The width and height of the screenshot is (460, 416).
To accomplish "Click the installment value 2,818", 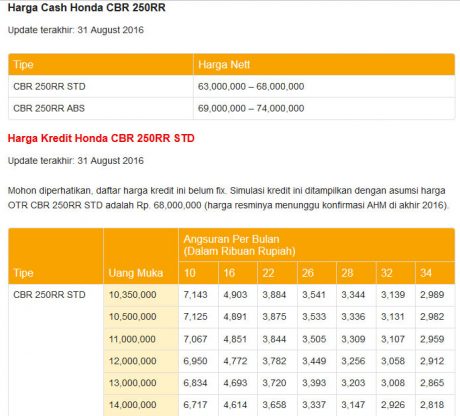I will (432, 405).
